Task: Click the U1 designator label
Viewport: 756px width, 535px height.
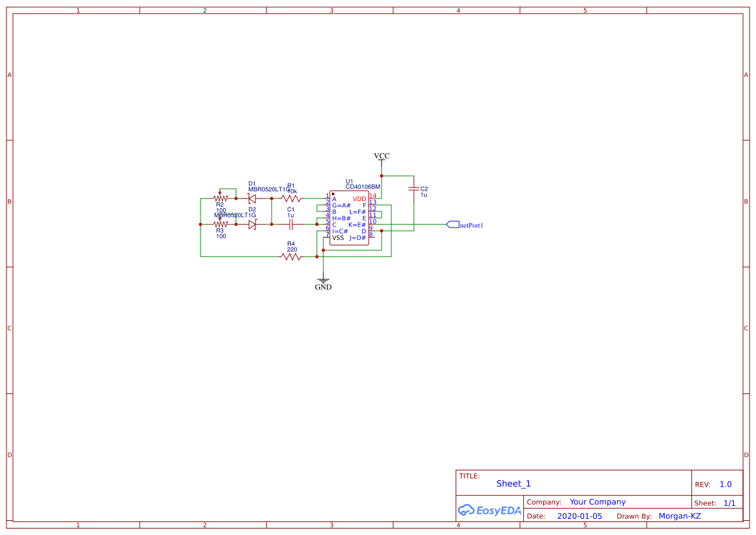Action: [349, 182]
